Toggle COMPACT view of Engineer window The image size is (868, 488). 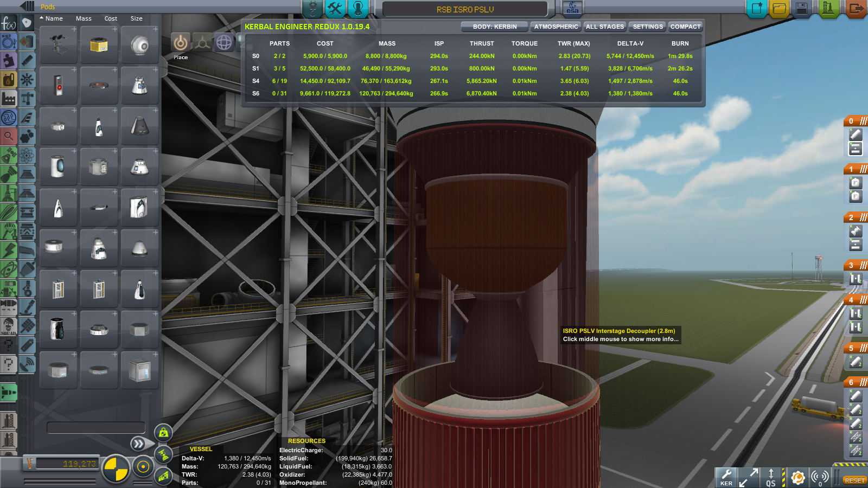tap(685, 27)
